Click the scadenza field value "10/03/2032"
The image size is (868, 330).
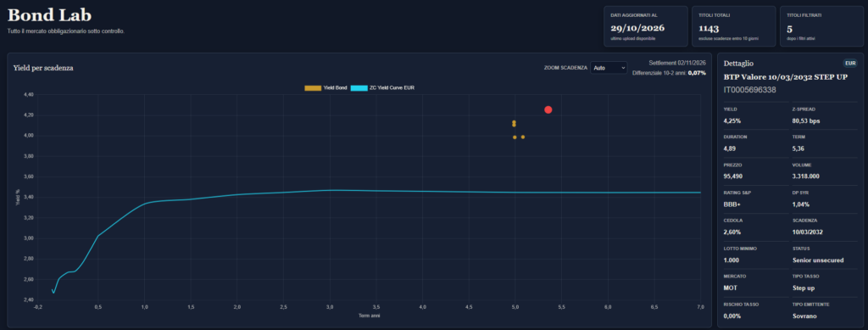coord(808,232)
